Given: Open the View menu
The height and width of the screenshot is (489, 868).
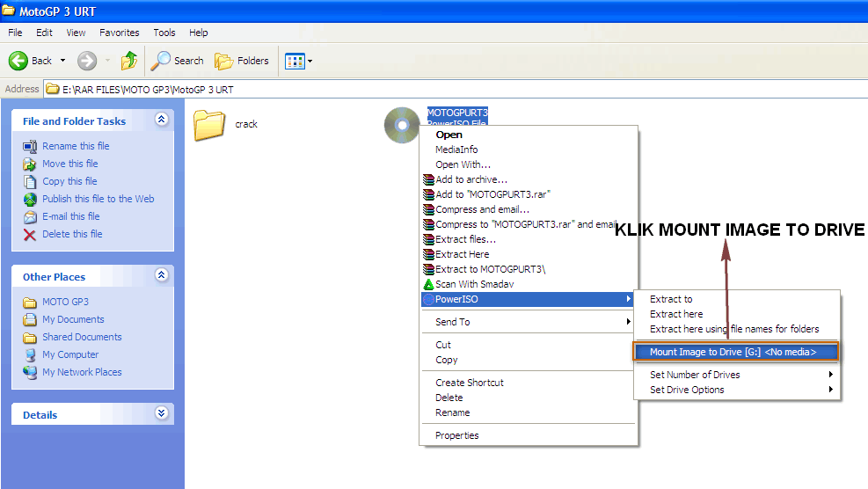Looking at the screenshot, I should [76, 33].
